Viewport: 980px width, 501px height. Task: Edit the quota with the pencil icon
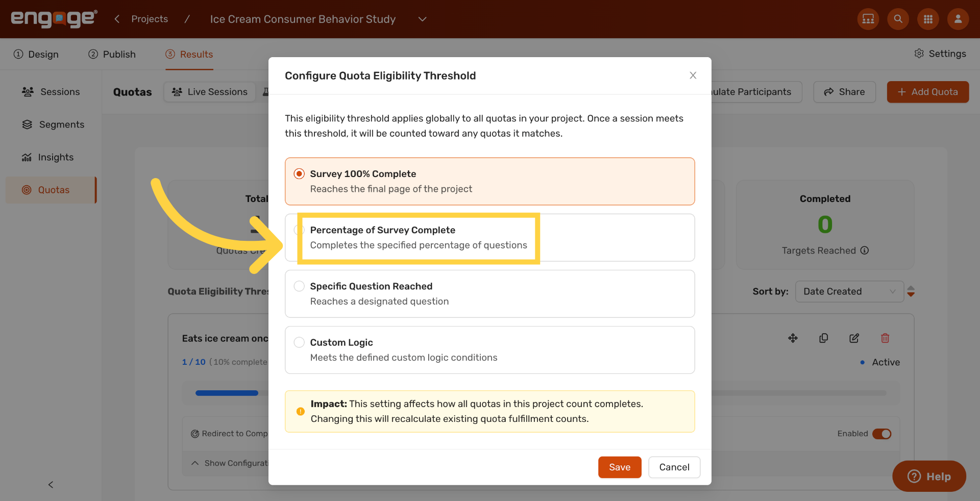click(x=854, y=338)
